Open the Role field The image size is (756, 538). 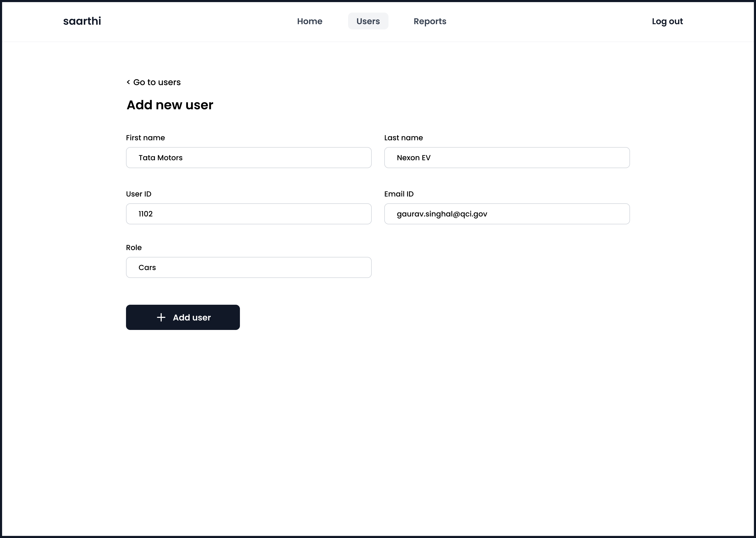[x=249, y=267]
